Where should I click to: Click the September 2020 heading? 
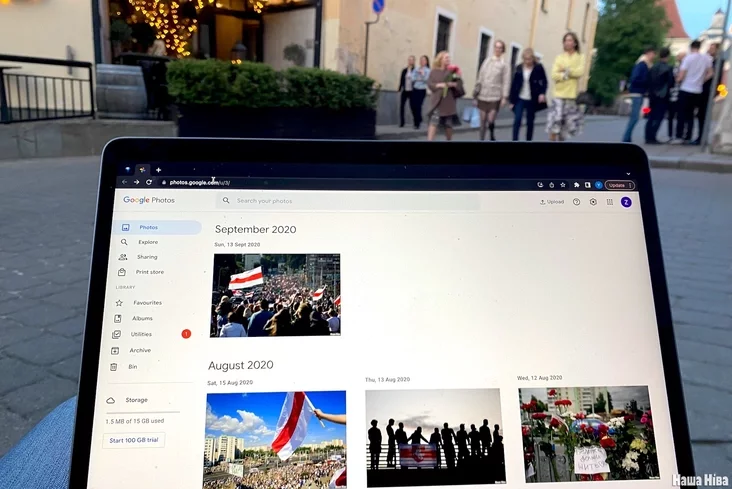point(255,229)
